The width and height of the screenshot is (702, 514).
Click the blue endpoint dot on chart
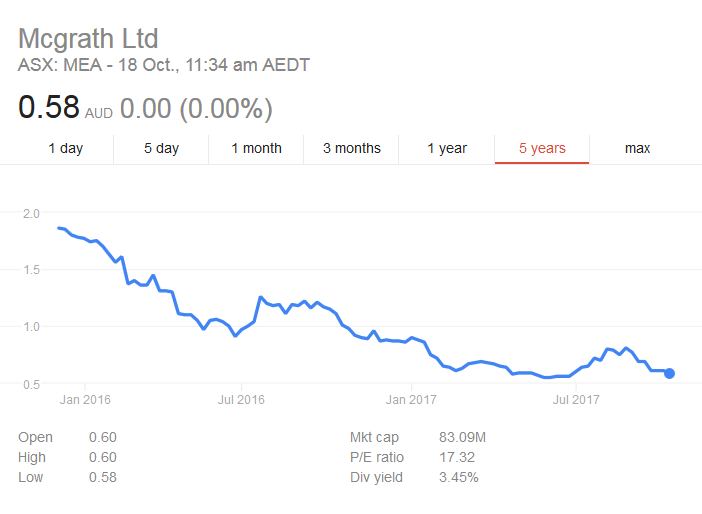coord(669,373)
